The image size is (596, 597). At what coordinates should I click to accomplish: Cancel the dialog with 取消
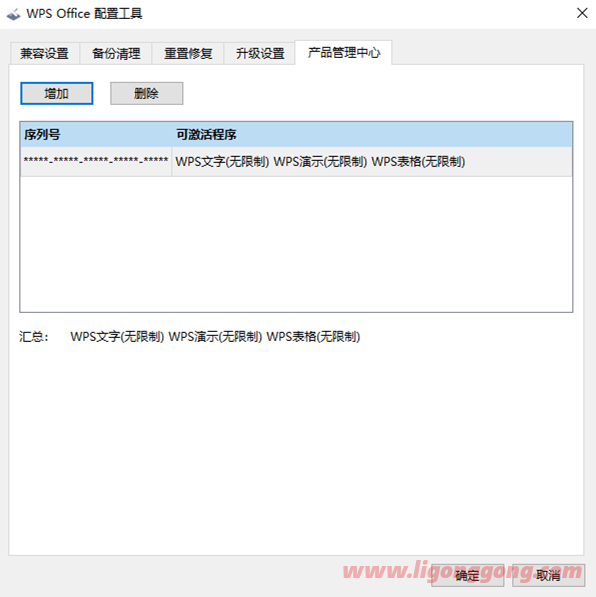pyautogui.click(x=548, y=575)
